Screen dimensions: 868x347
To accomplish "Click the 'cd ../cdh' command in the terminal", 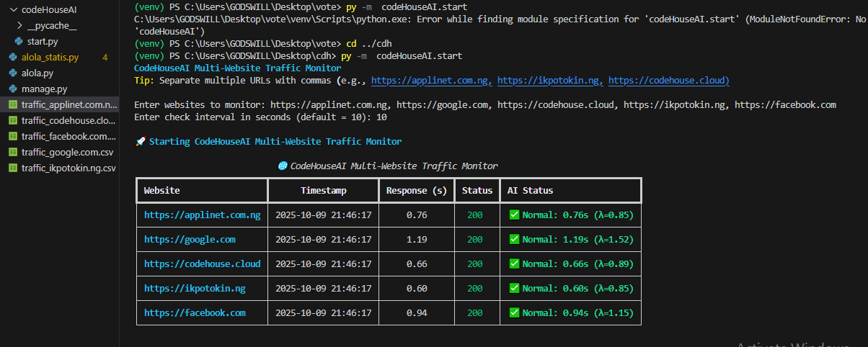I will coord(369,43).
